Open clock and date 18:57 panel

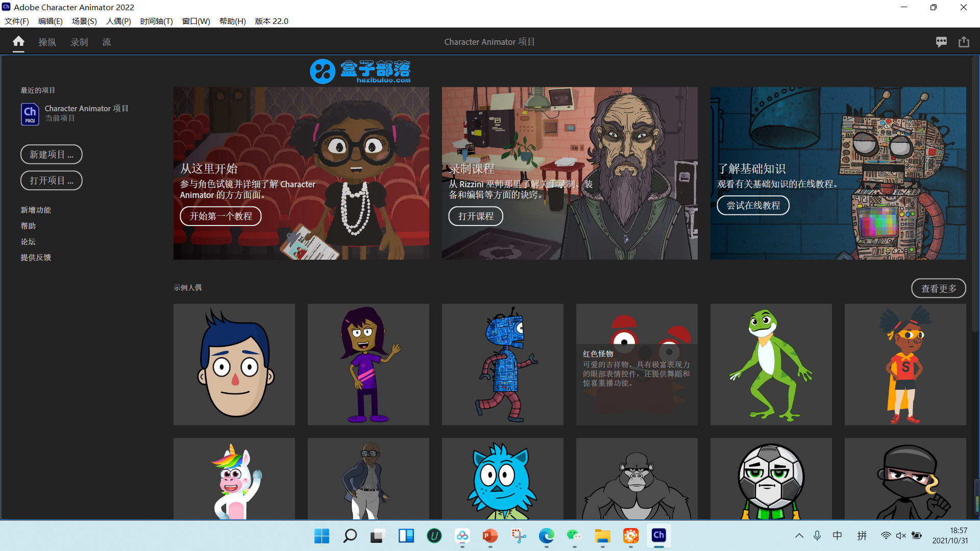(950, 536)
